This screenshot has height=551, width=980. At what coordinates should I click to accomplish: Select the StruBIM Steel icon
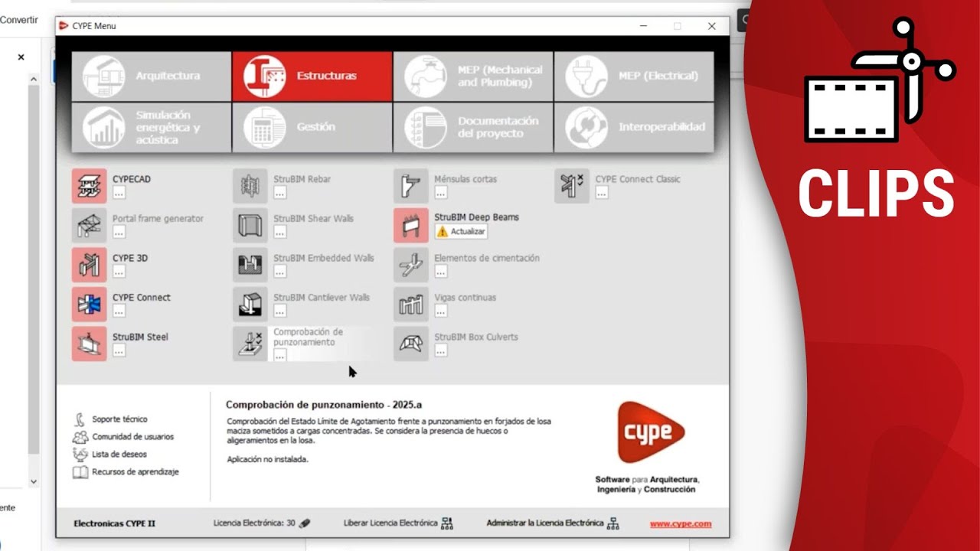click(90, 344)
